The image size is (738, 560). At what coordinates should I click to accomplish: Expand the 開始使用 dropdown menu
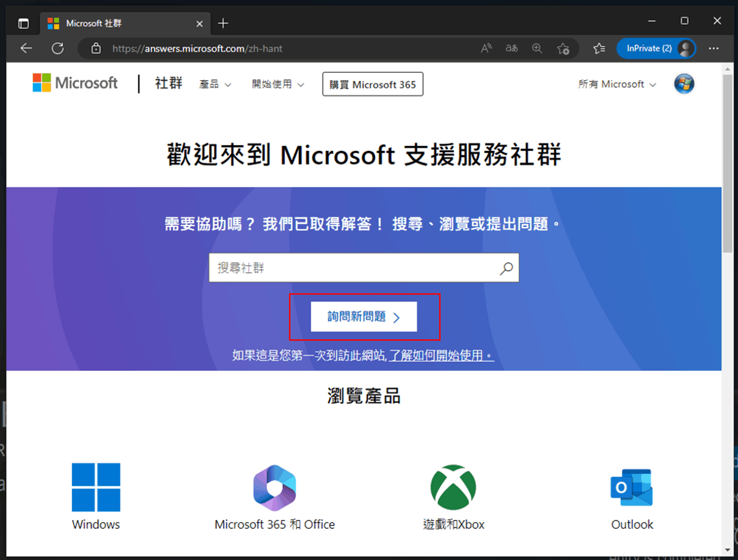point(278,84)
